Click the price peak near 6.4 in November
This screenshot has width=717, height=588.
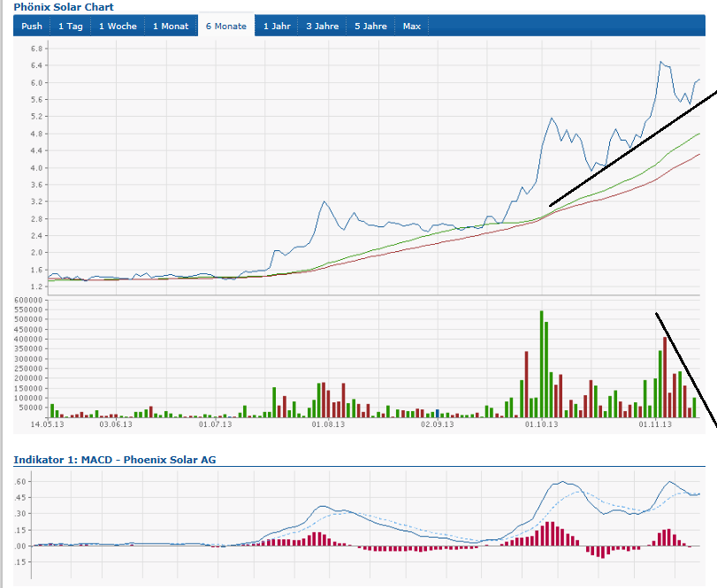tap(660, 62)
